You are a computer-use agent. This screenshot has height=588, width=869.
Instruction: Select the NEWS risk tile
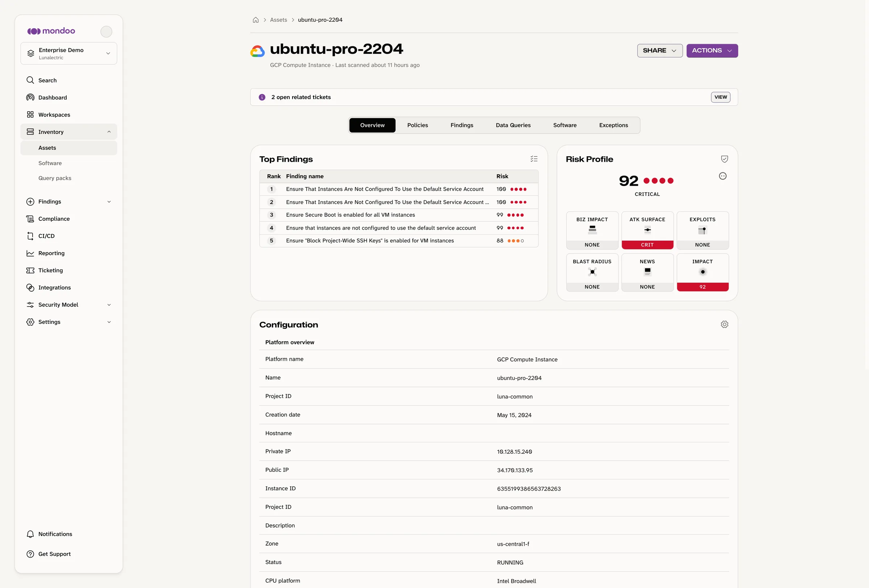(647, 272)
